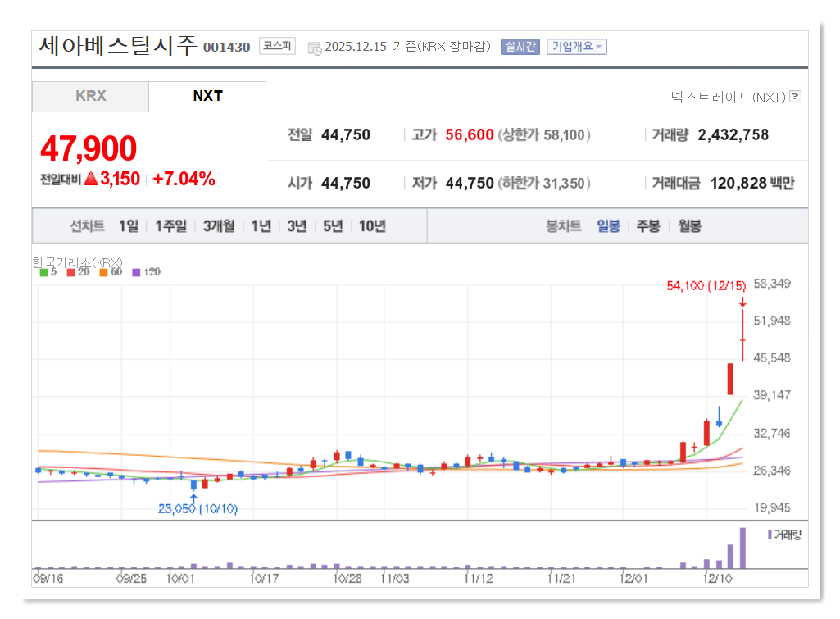Click the calendar icon beside the date
The image size is (840, 619).
[x=315, y=48]
